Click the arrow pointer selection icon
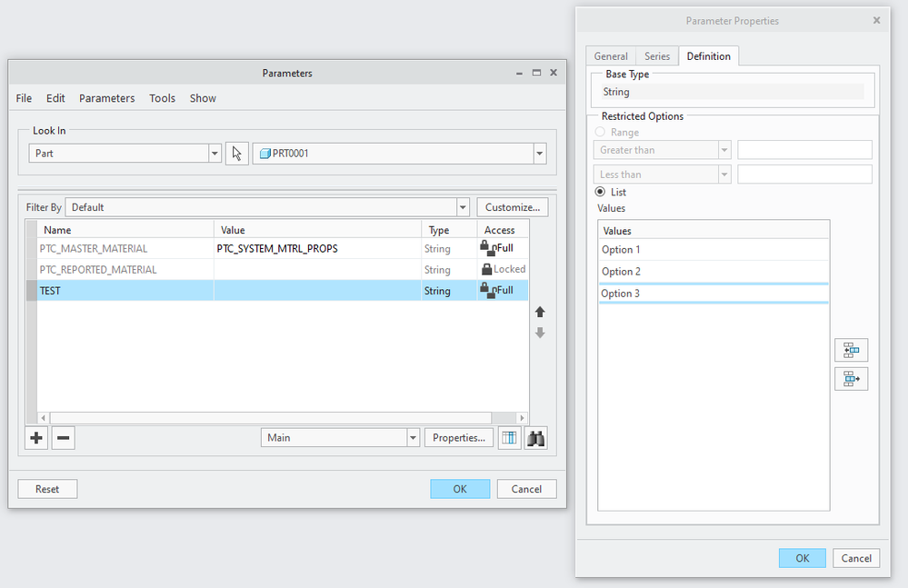 coord(237,154)
